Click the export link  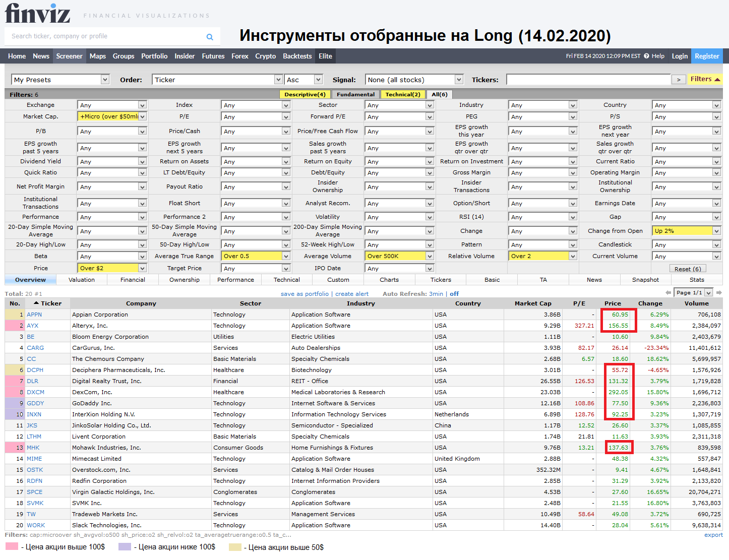[x=713, y=535]
